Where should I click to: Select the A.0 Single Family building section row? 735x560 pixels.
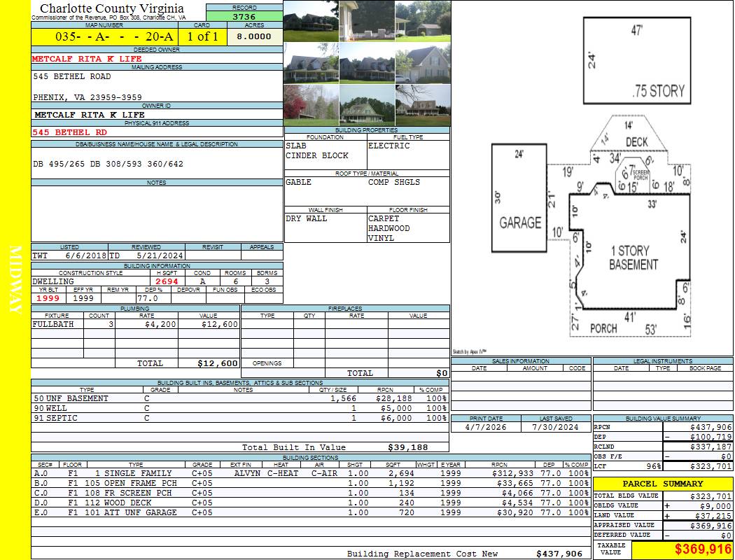coord(308,473)
